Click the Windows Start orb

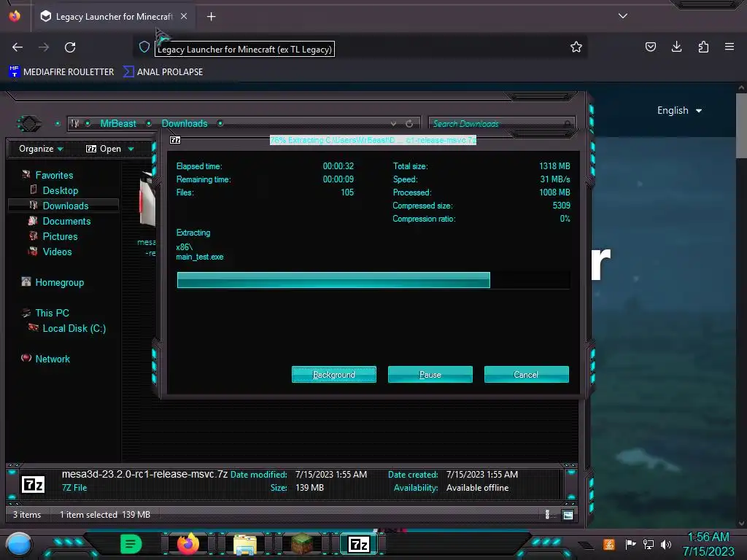pos(19,545)
